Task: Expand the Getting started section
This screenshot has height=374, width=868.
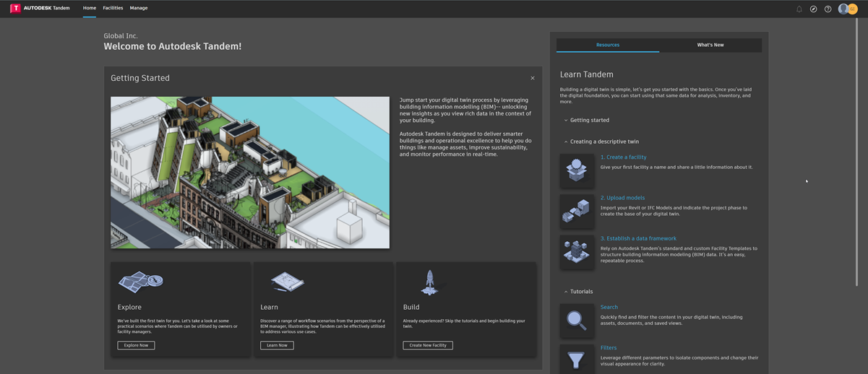Action: (x=587, y=120)
